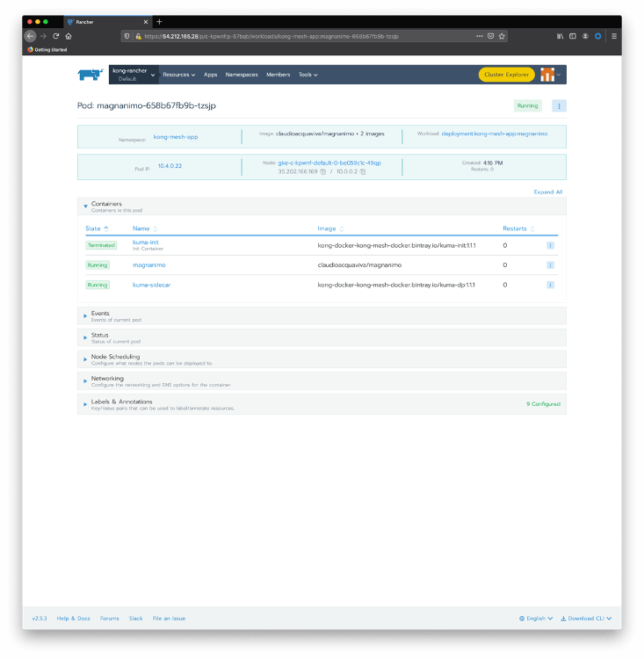Bookmark the page using the star icon

point(502,36)
